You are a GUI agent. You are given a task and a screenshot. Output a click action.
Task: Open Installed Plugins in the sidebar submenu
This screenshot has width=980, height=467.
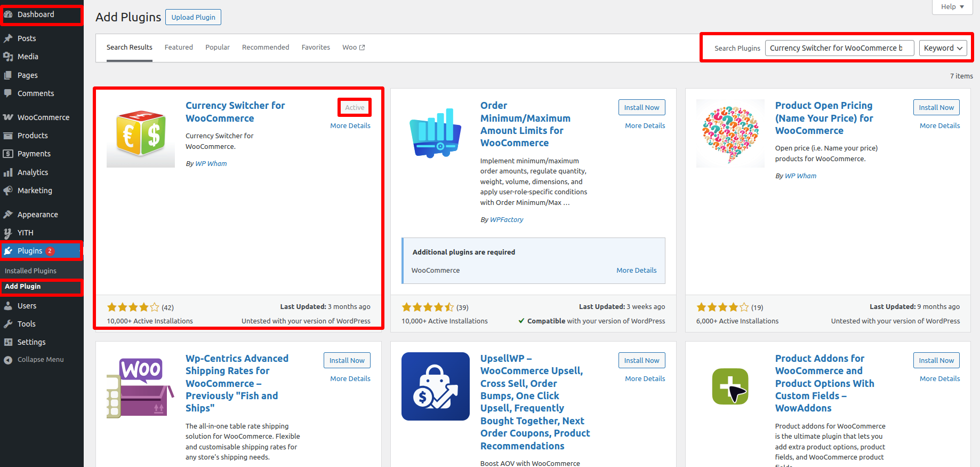[30, 271]
